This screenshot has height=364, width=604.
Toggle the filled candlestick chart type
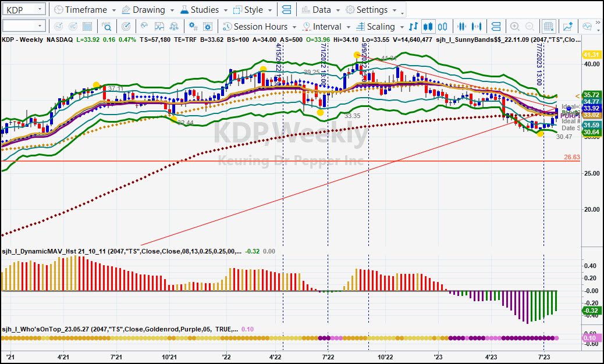pyautogui.click(x=428, y=27)
